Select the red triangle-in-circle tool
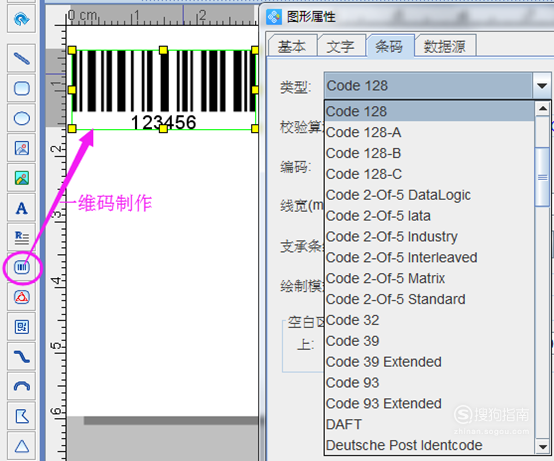Viewport: 554px width, 461px height. 22,297
